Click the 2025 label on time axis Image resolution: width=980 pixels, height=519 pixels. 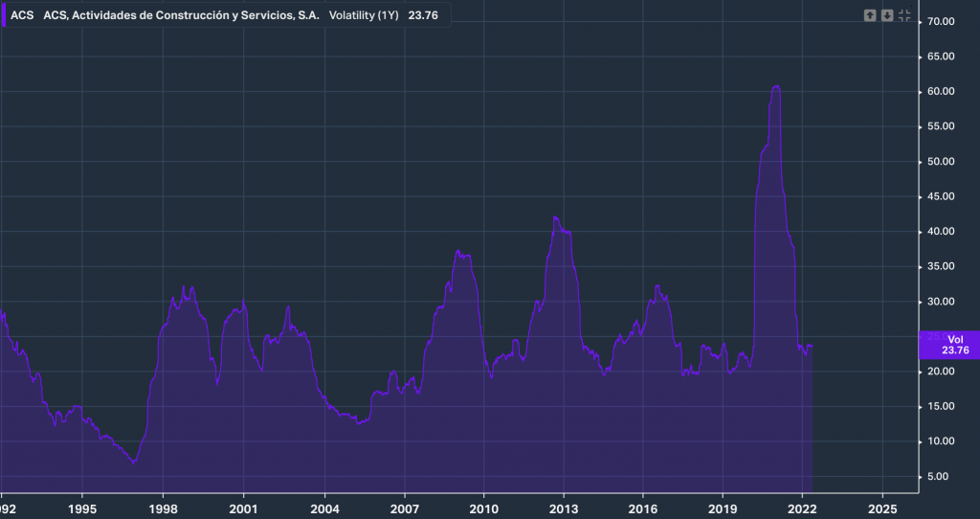click(882, 508)
